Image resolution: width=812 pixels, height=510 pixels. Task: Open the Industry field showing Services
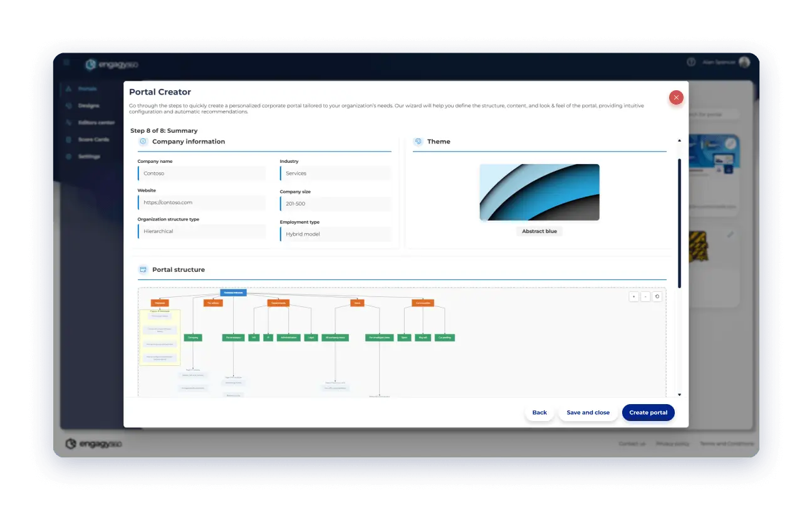tap(335, 174)
